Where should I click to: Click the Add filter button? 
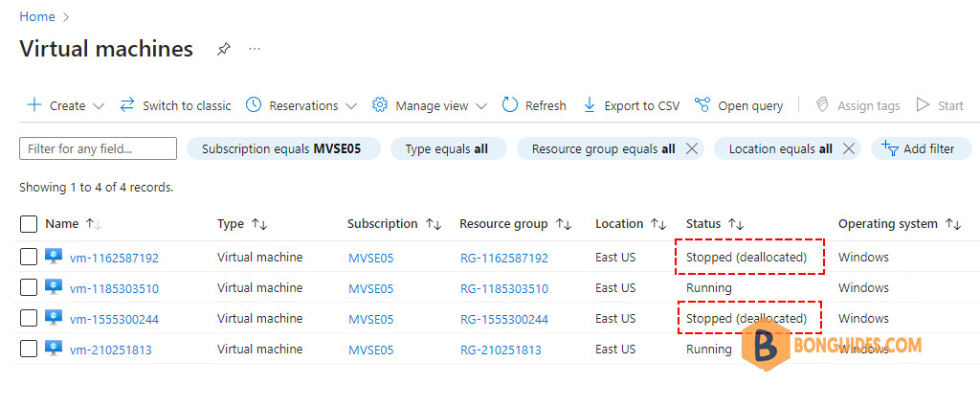click(x=922, y=148)
